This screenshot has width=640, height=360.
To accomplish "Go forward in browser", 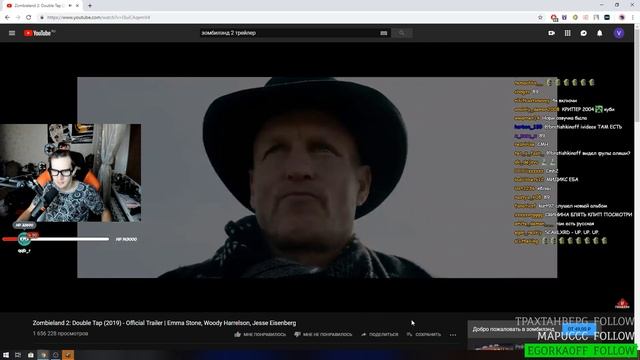I will pyautogui.click(x=18, y=18).
